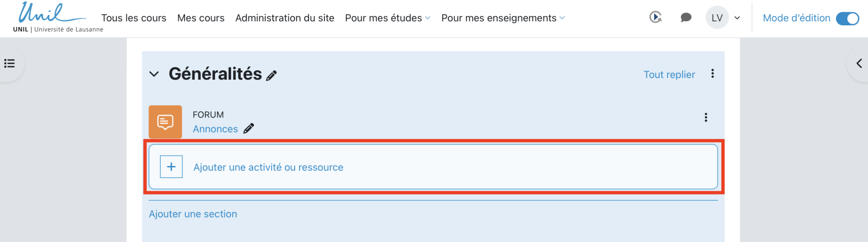868x242 pixels.
Task: Open the course index drawer icon
Action: [9, 64]
